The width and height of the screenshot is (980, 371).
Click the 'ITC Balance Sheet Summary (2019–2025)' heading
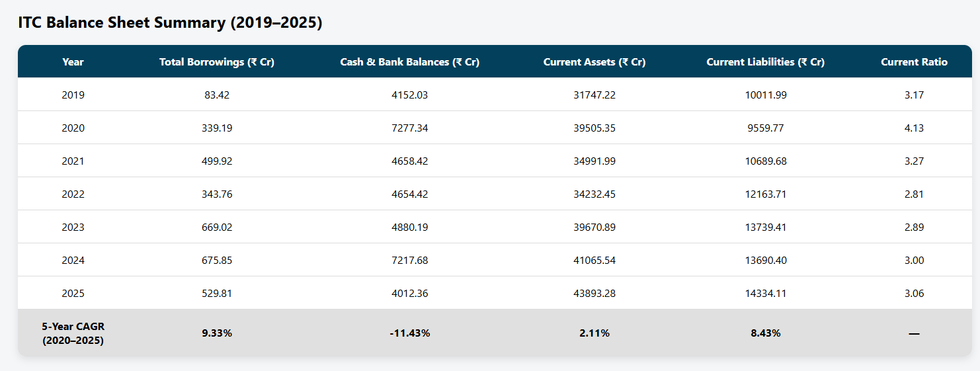tap(170, 22)
